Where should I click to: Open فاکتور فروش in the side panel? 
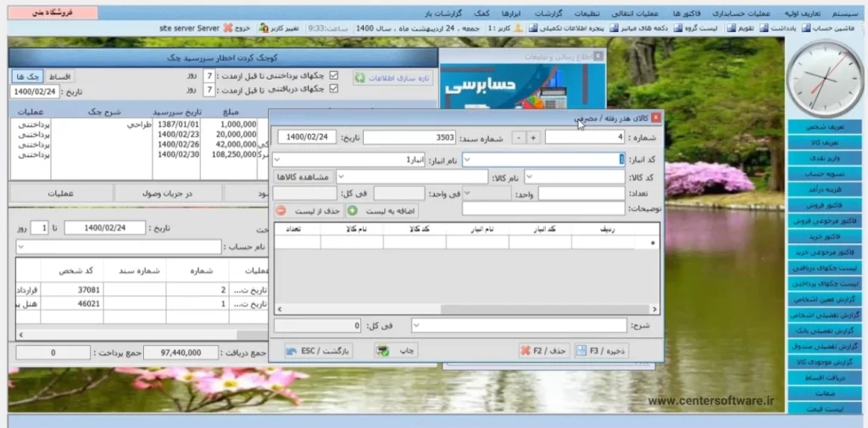(x=825, y=205)
